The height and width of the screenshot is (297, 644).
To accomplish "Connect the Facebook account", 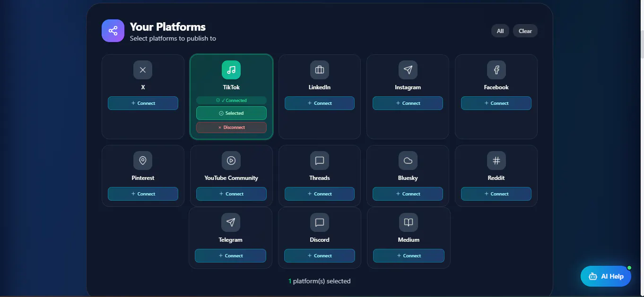I will 496,103.
